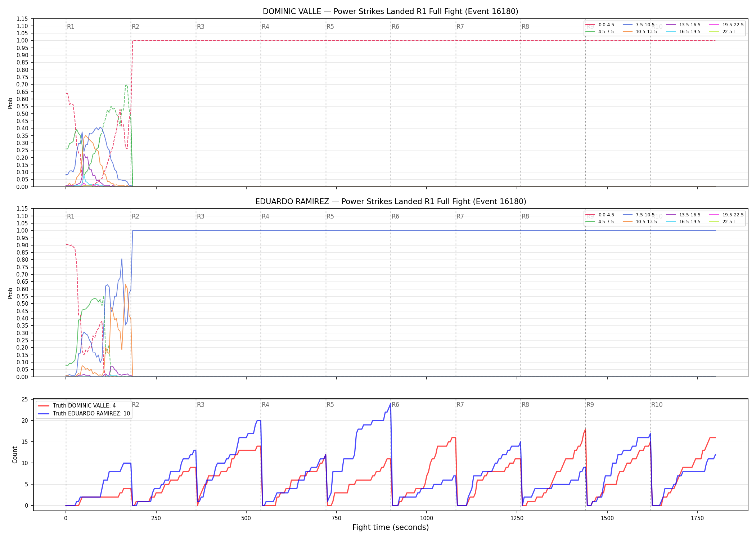Click the 1500 tick label on time axis
Viewport: 756px width, 540px height.
607,518
